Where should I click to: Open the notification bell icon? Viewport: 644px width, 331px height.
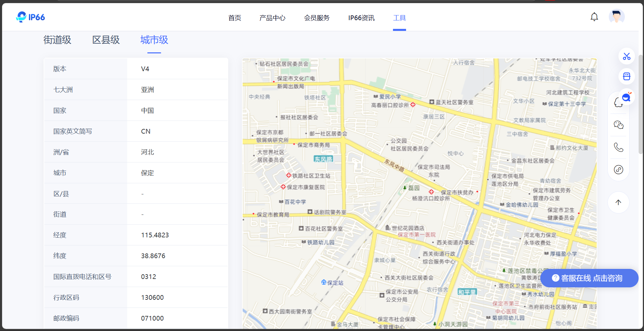[x=594, y=16]
